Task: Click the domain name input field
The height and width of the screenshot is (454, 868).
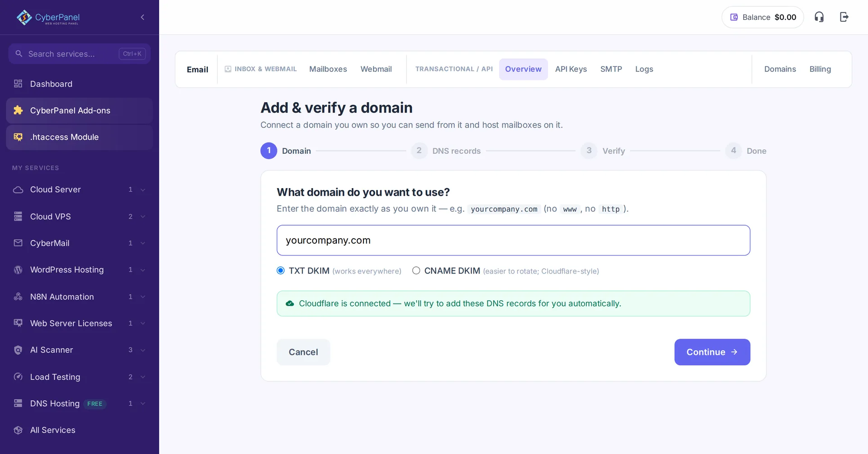Action: (513, 240)
